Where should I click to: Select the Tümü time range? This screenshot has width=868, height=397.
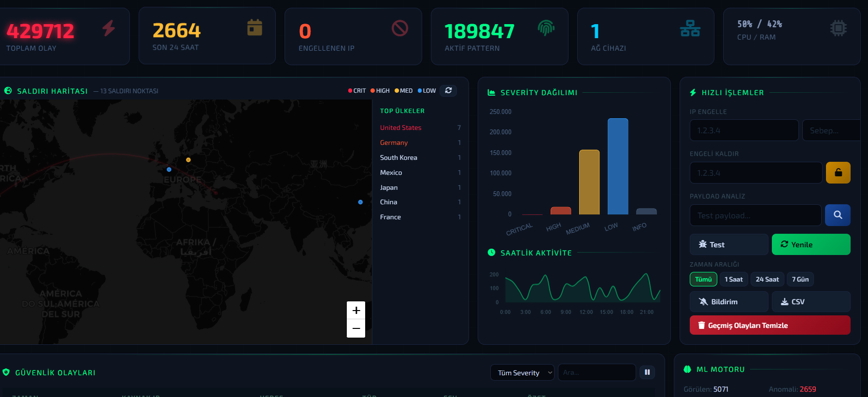703,279
